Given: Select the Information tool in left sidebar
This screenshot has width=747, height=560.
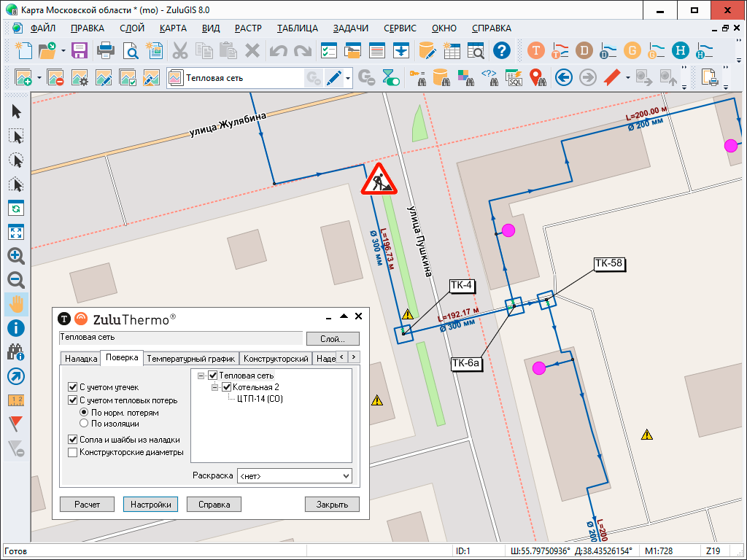Looking at the screenshot, I should (x=16, y=328).
